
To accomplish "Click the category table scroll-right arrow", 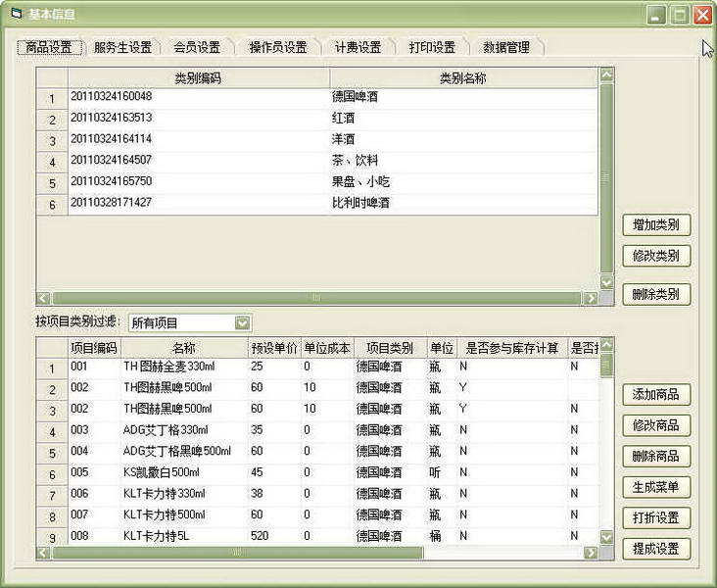I will tap(591, 298).
